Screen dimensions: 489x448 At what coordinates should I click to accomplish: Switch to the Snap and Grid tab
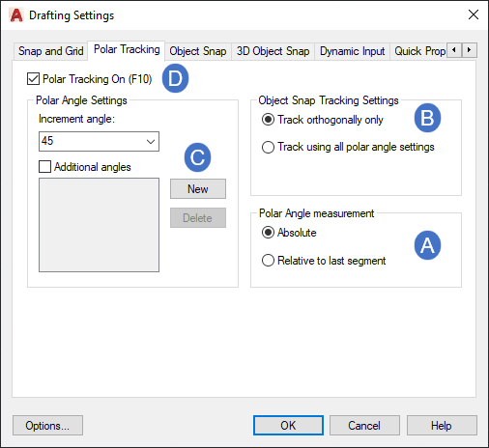point(50,51)
